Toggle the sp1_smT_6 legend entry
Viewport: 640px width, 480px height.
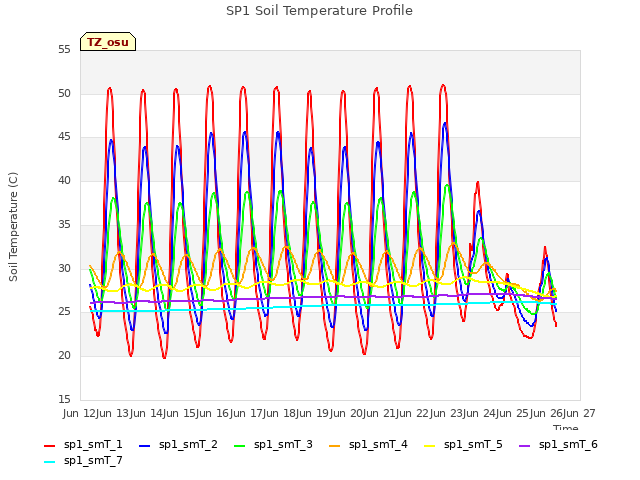pos(558,444)
